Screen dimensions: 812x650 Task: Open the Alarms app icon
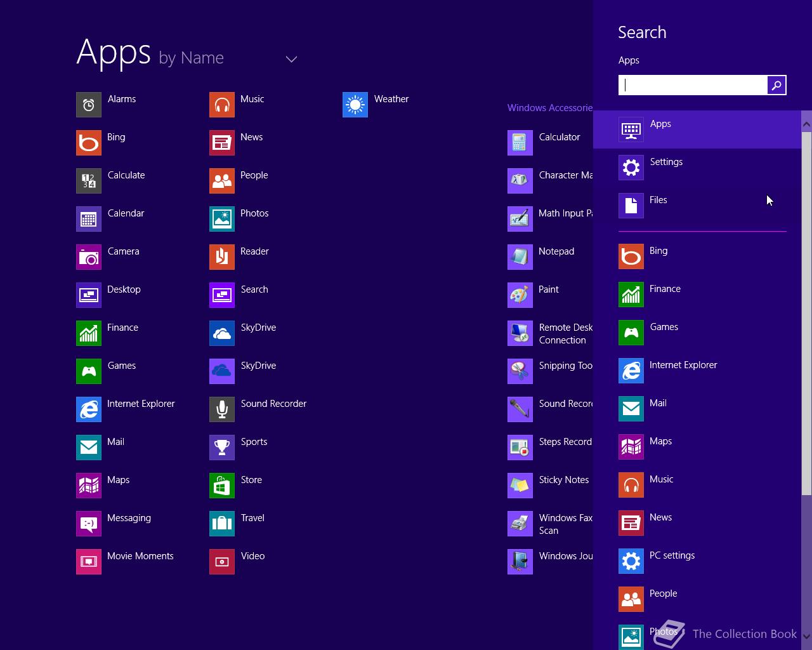(x=89, y=105)
